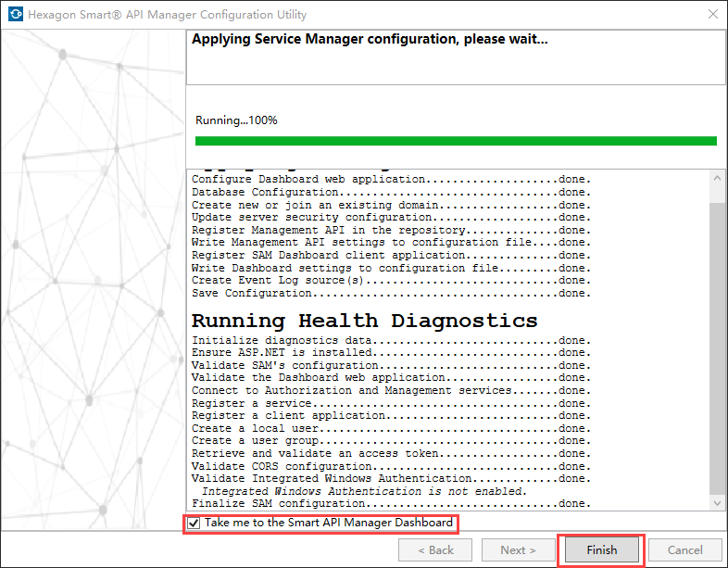Click the Applying Service Manager configuration header text
The width and height of the screenshot is (728, 568).
(x=369, y=40)
